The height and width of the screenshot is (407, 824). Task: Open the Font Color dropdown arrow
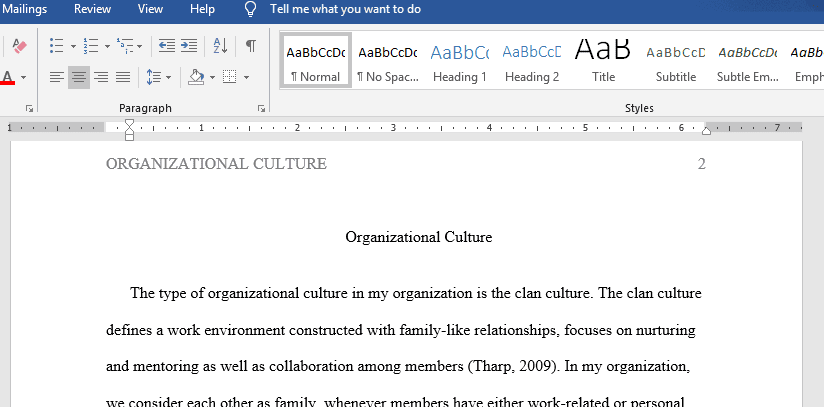coord(23,78)
